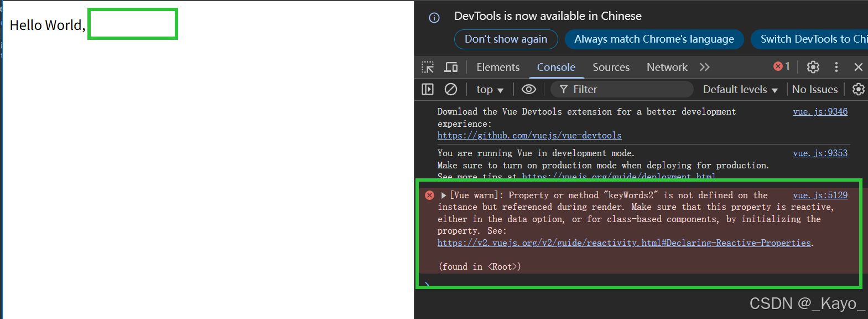
Task: Toggle the device toolbar icon
Action: (451, 67)
